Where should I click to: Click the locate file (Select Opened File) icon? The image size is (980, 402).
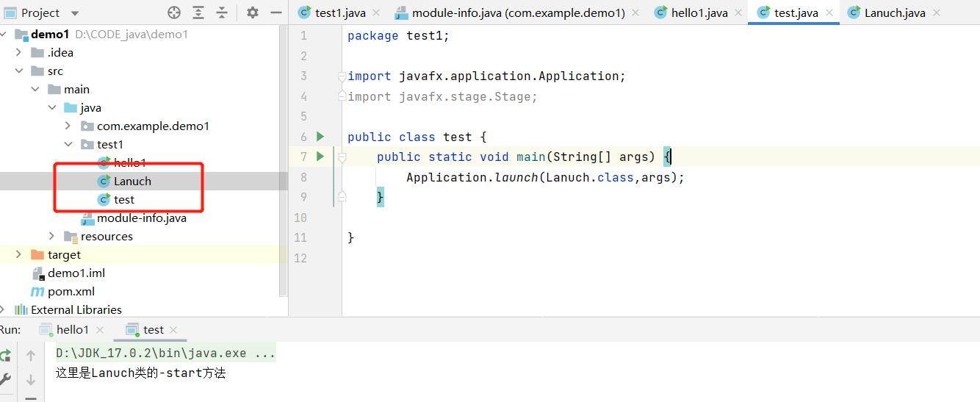(x=174, y=12)
